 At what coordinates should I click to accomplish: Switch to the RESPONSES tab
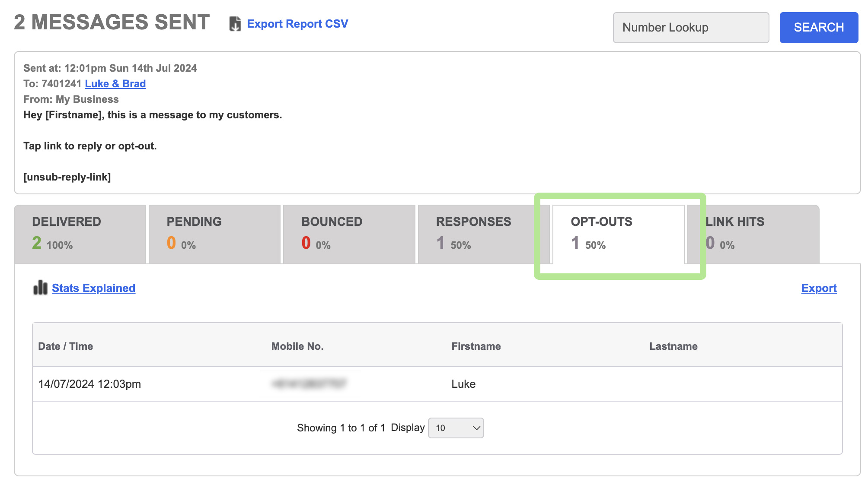(x=484, y=234)
